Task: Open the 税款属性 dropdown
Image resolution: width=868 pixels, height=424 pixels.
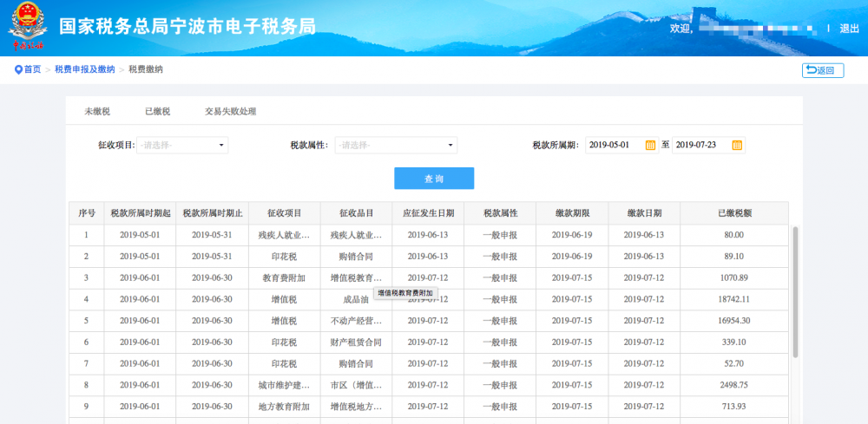Action: 396,146
